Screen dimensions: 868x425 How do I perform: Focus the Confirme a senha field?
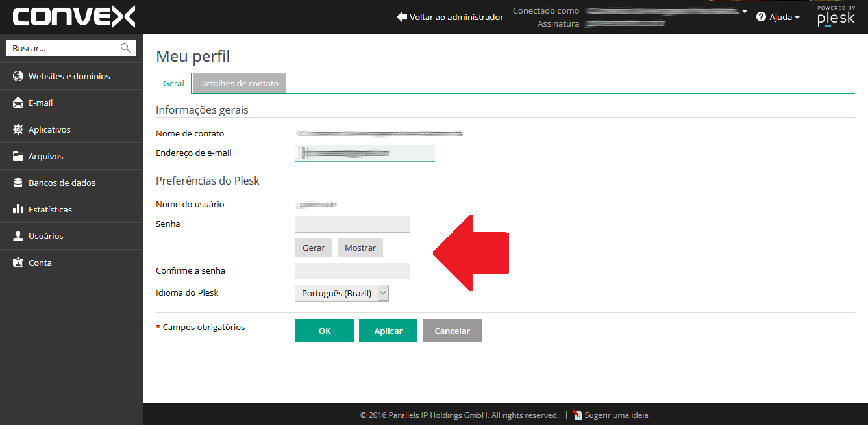click(353, 271)
